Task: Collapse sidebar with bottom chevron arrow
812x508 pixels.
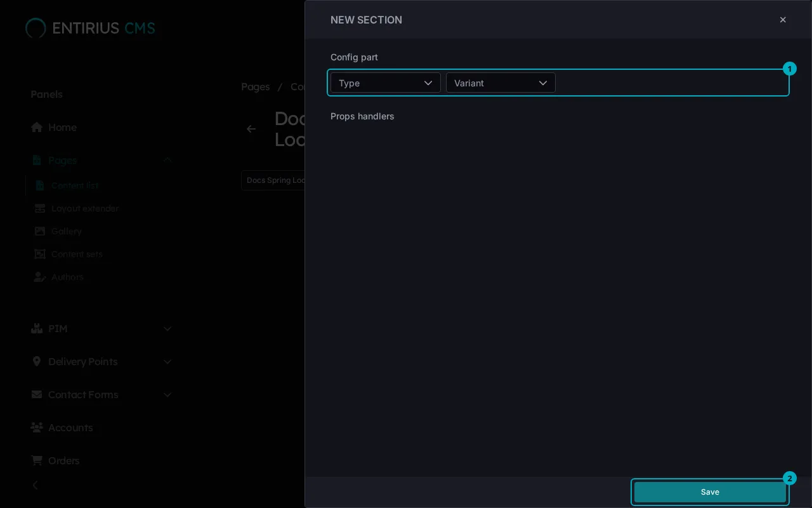Action: (35, 485)
